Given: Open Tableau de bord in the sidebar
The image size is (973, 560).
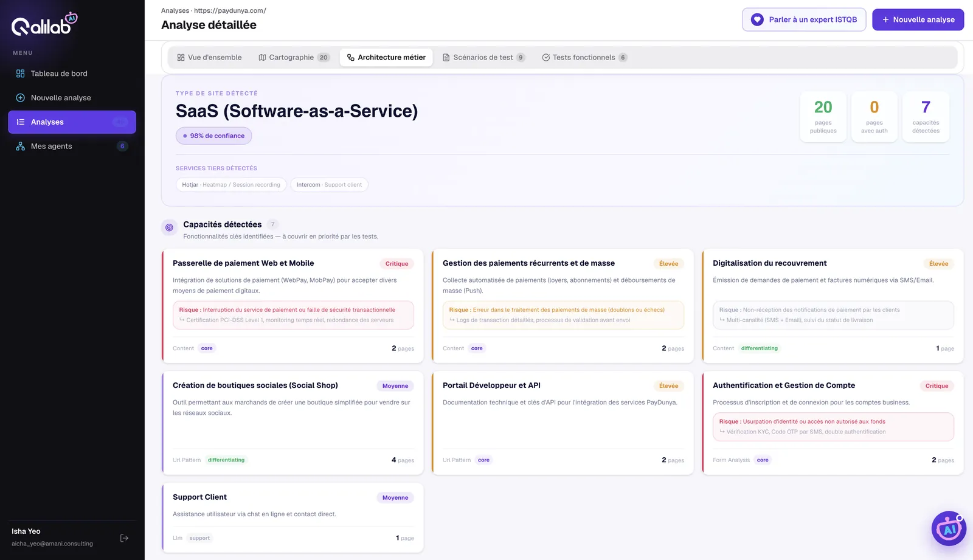Looking at the screenshot, I should tap(72, 74).
